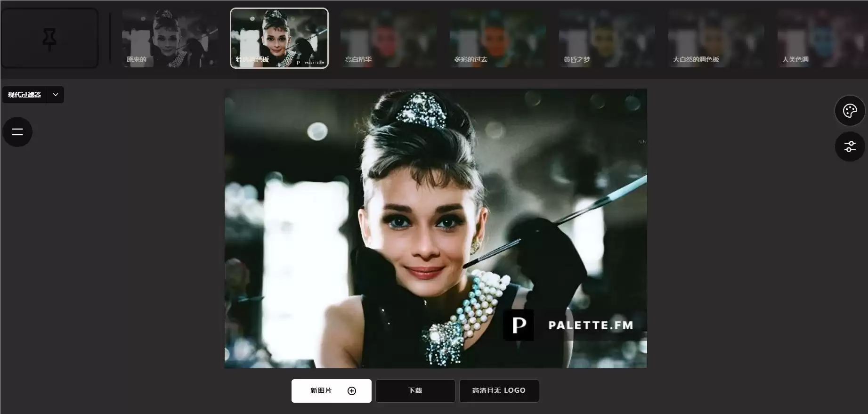Select the 经典调色板 filter thumbnail
This screenshot has width=868, height=414.
coord(279,38)
